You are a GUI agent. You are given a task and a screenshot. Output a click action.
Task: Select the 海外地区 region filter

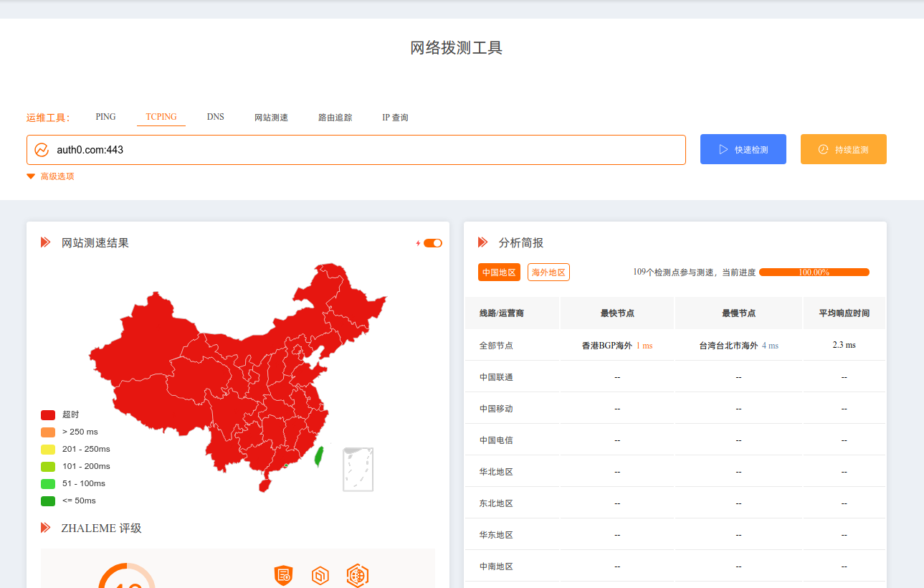point(548,272)
